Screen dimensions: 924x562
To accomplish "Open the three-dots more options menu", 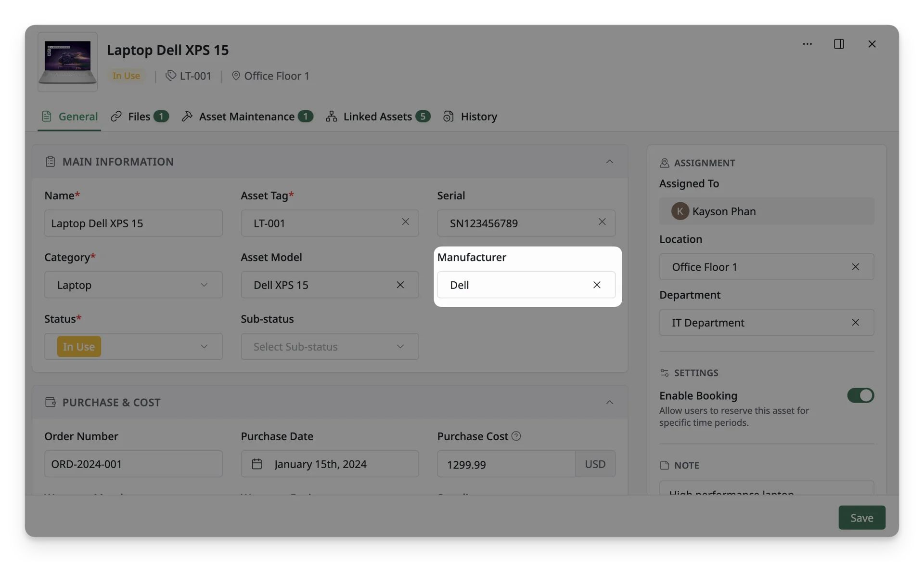I will point(807,44).
